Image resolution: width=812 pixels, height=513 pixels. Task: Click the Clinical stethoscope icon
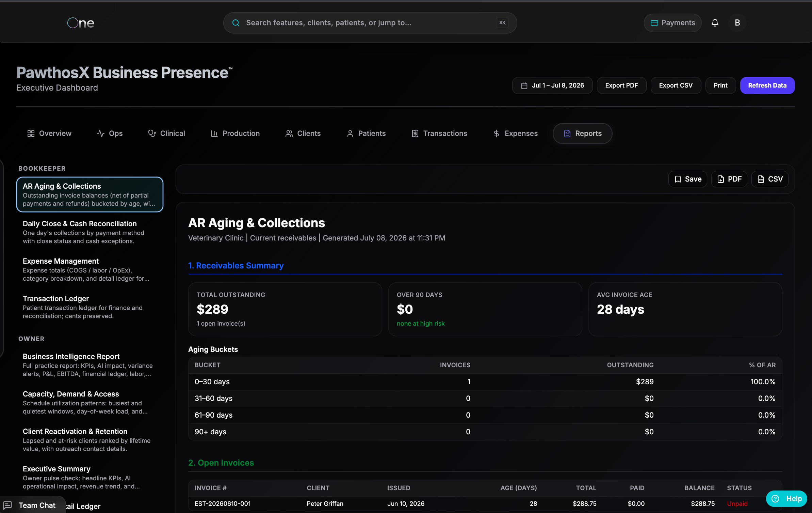pyautogui.click(x=152, y=134)
